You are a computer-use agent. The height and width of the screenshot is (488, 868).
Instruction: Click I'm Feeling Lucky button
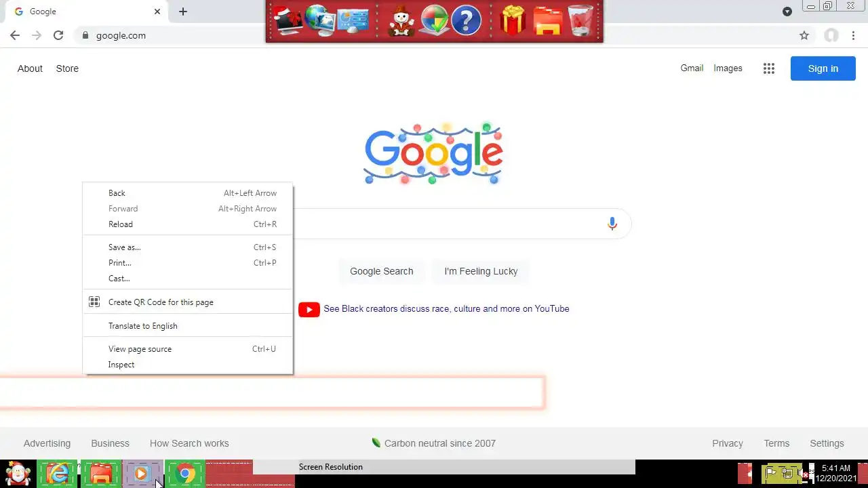pyautogui.click(x=481, y=271)
